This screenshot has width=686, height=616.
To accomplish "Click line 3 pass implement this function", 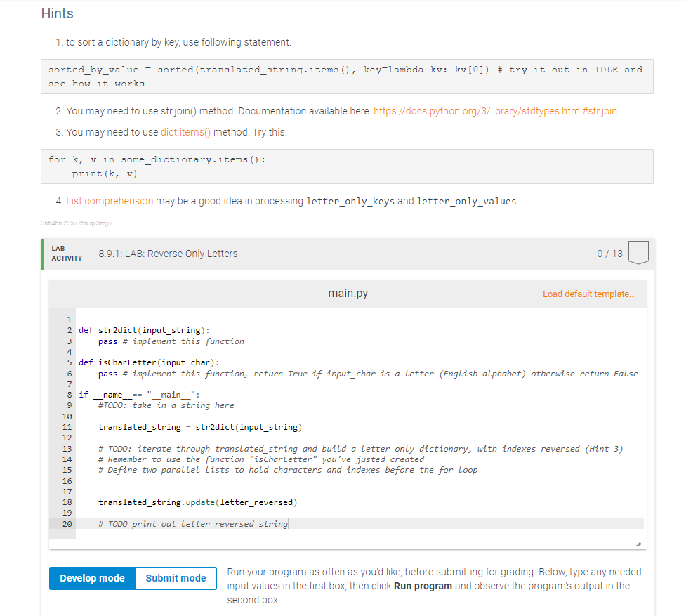I will click(x=171, y=341).
